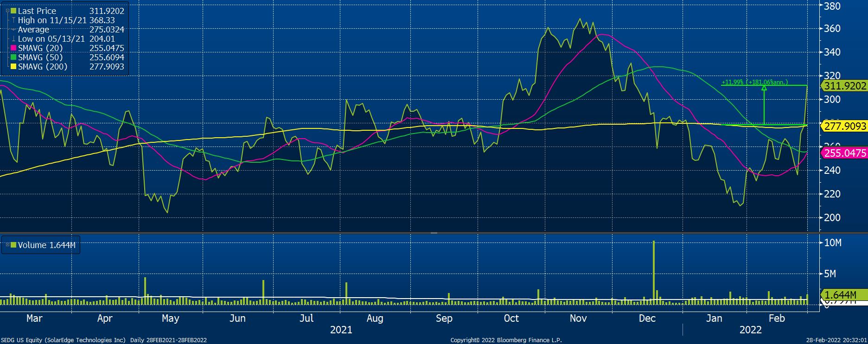This screenshot has width=868, height=344.
Task: Select the 'SMAVG (50)' legend label
Action: coord(39,57)
